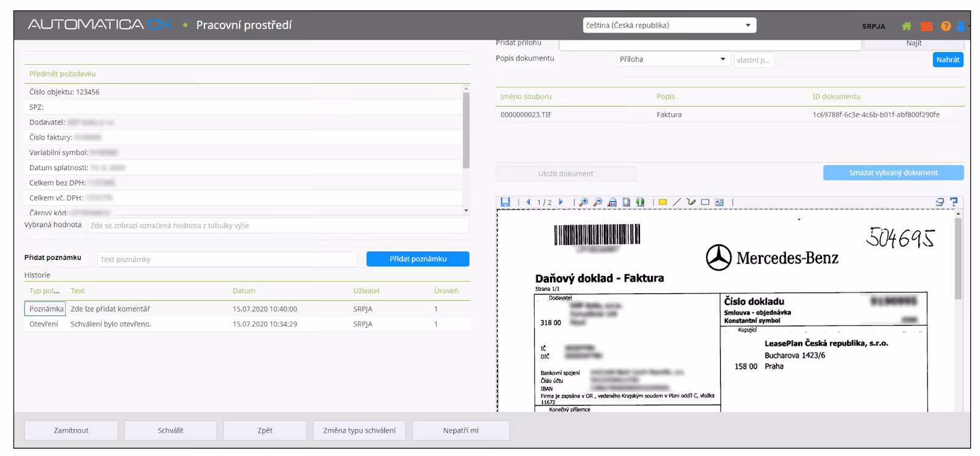Select the Otevření history row
The image size is (980, 456).
point(247,324)
